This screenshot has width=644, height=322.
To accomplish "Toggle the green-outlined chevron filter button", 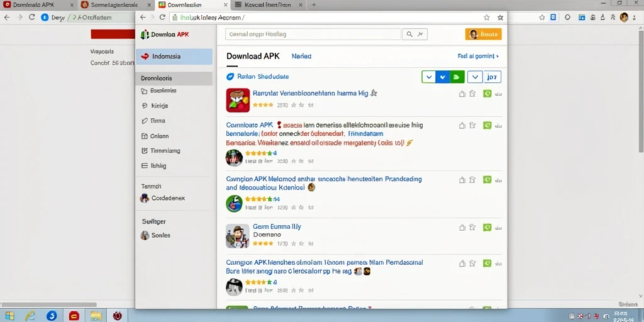I will pyautogui.click(x=429, y=77).
